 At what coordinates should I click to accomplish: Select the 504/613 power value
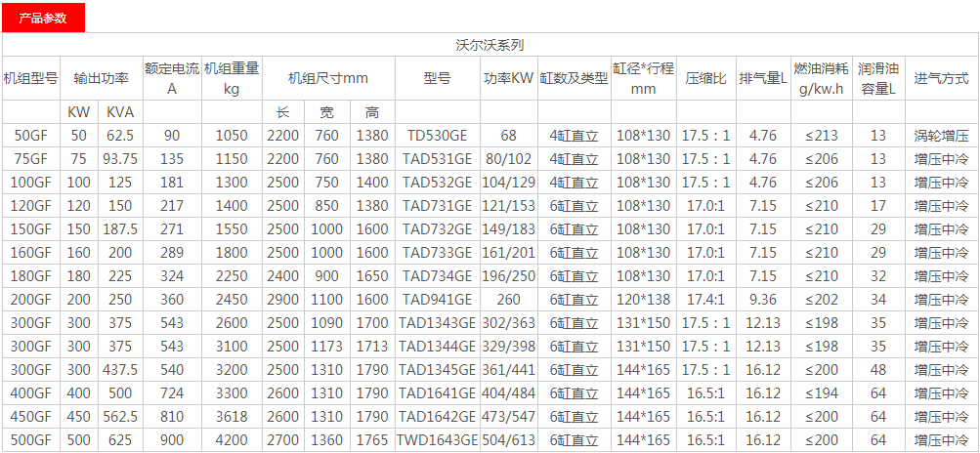click(x=509, y=441)
